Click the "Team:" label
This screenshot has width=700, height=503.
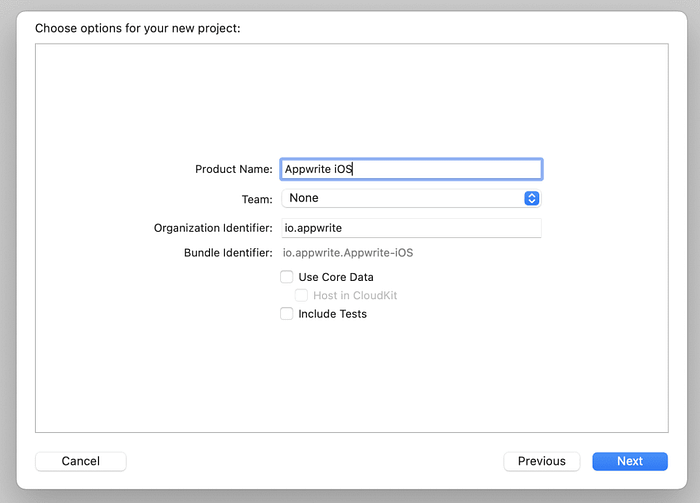coord(257,199)
